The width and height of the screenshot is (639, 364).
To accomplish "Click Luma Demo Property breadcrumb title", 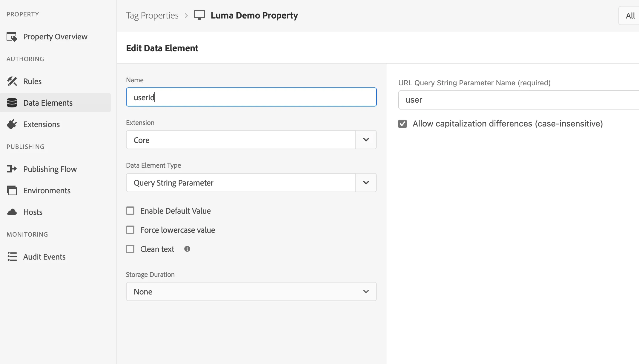I will [x=254, y=15].
